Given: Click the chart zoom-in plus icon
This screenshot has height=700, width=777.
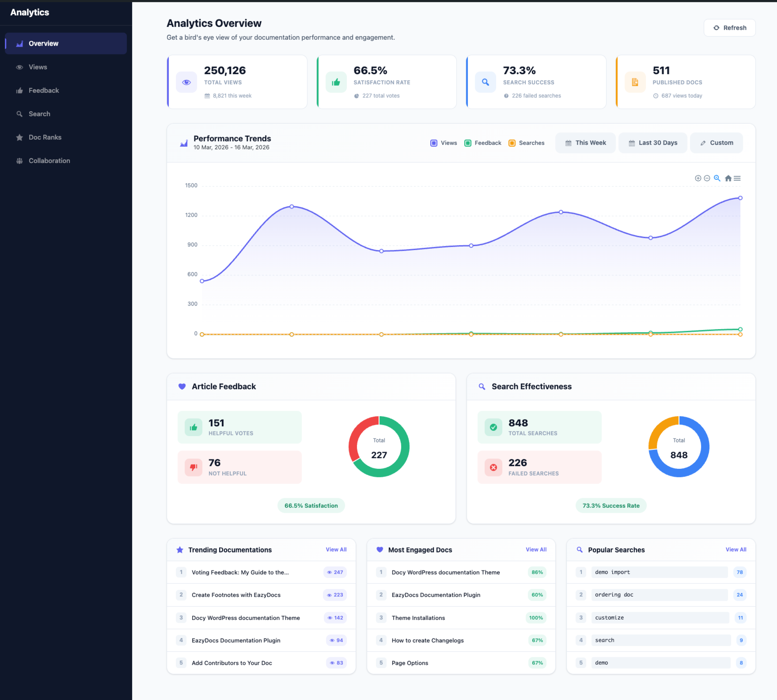Looking at the screenshot, I should tap(698, 178).
